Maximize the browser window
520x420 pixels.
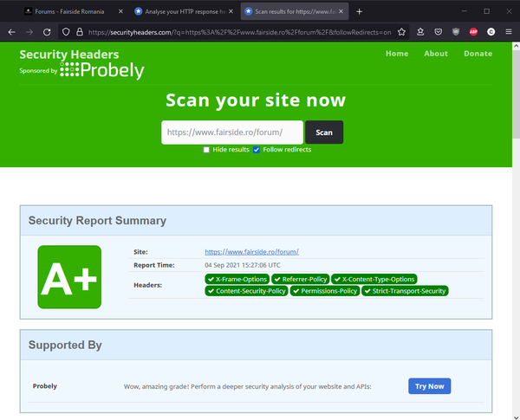click(x=486, y=11)
